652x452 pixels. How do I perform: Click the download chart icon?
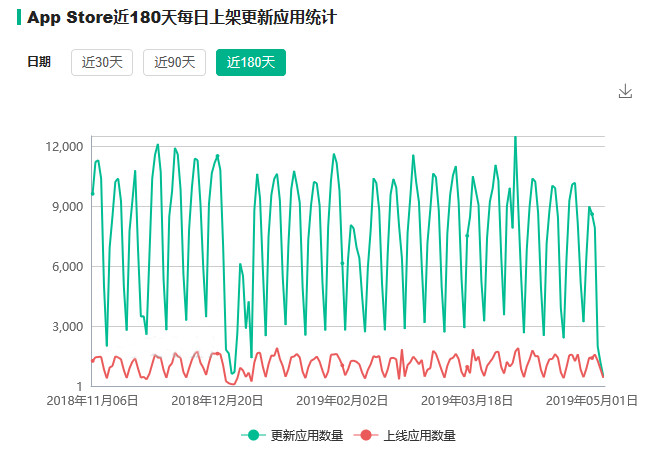coord(626,91)
